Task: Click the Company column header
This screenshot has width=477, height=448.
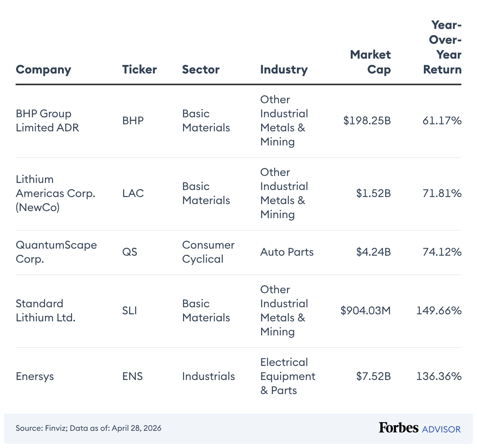Action: coord(43,70)
